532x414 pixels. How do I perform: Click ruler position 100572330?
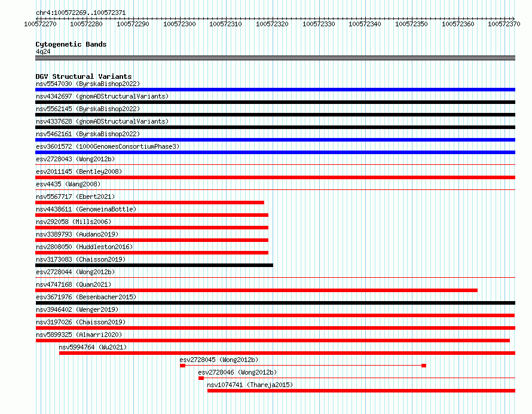[x=319, y=24]
